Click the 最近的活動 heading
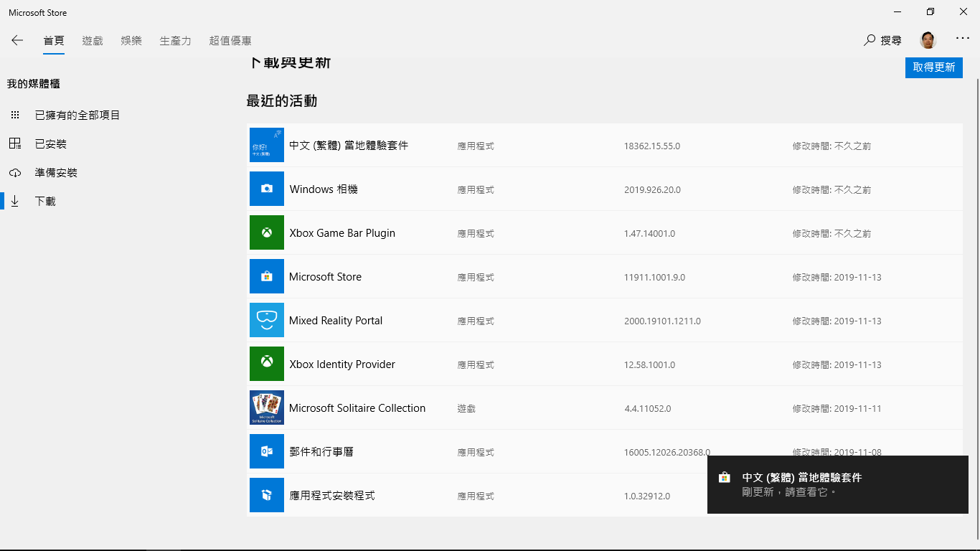This screenshot has height=551, width=980. tap(282, 100)
